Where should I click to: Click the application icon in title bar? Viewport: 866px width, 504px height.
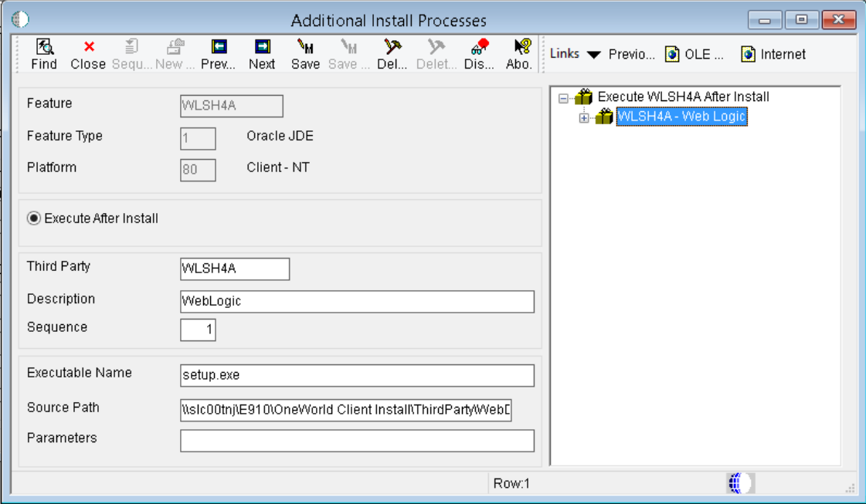20,19
